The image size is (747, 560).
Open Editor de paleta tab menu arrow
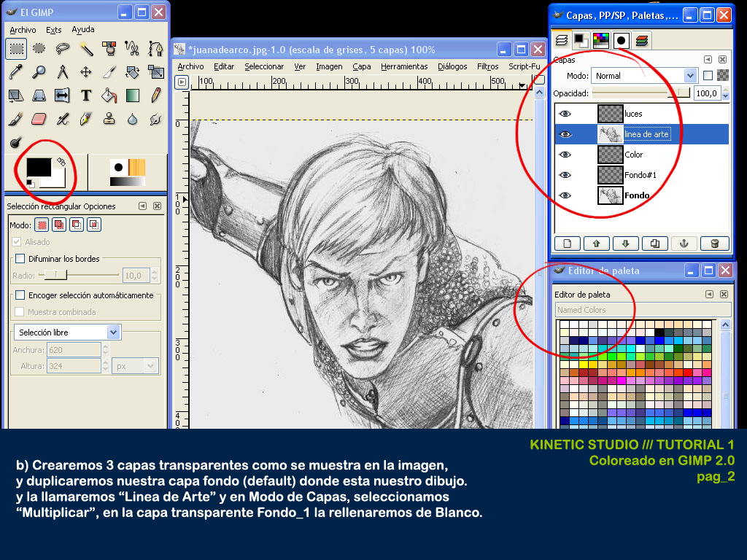(709, 295)
